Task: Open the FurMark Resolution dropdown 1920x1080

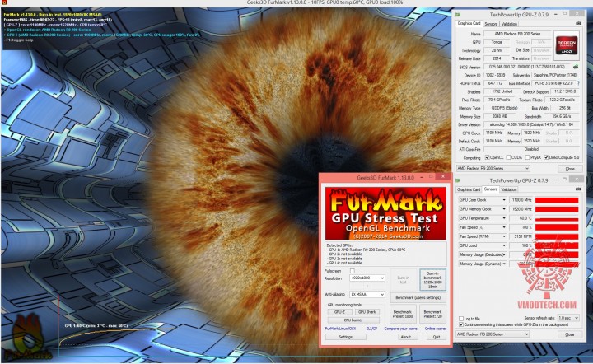Action: (367, 278)
